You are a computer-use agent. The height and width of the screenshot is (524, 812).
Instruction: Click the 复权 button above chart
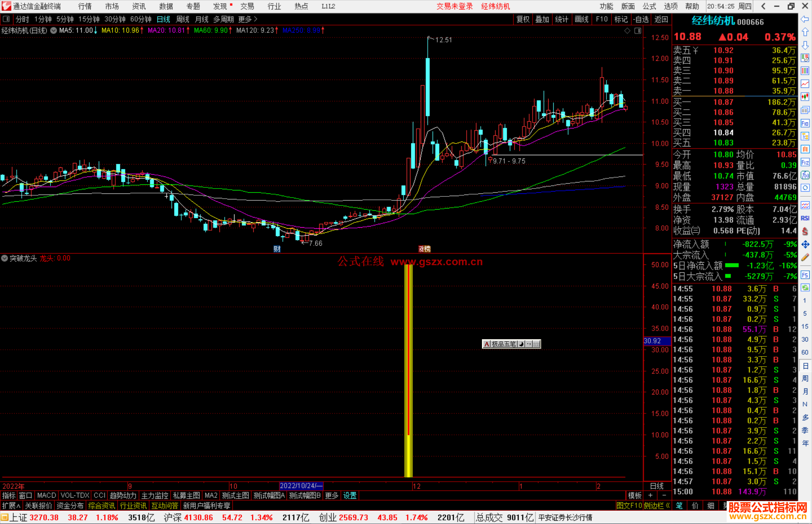click(x=523, y=19)
